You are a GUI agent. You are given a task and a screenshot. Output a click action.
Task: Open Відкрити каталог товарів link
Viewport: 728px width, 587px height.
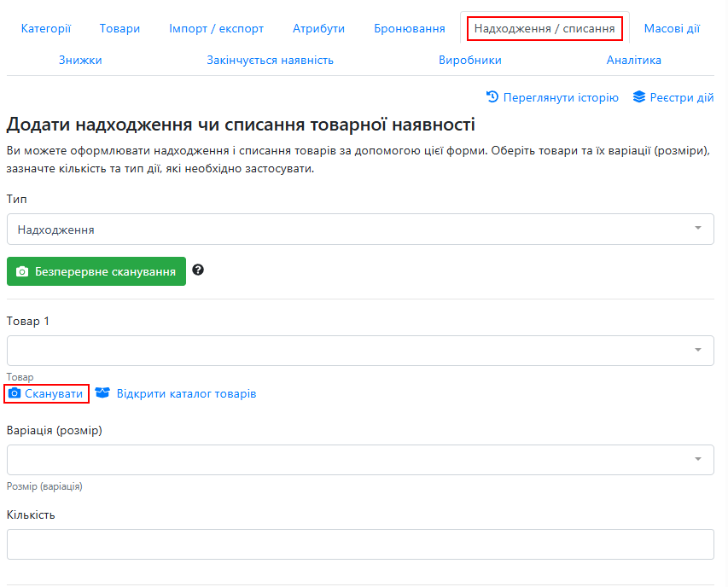click(x=186, y=393)
